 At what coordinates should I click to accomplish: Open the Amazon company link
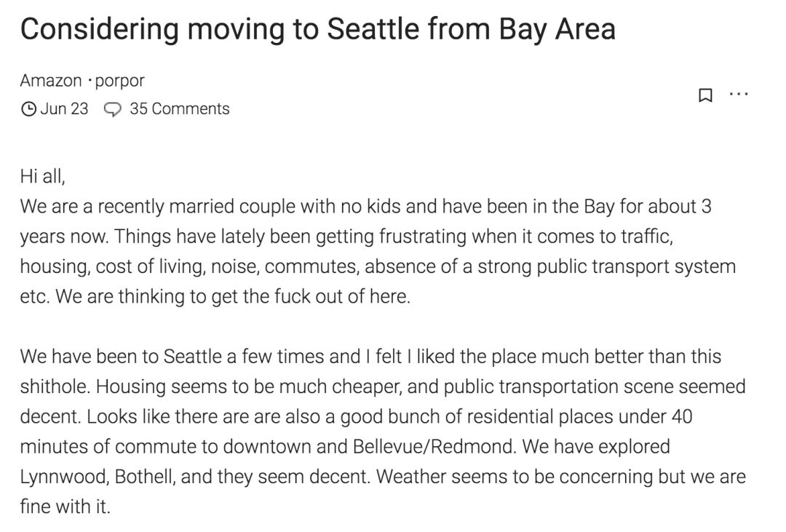coord(50,80)
